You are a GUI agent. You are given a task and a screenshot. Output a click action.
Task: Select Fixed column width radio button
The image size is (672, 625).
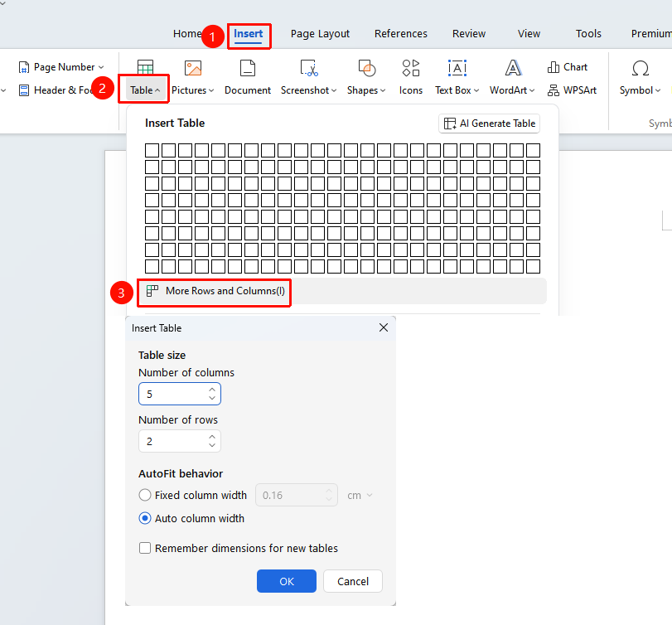[x=145, y=495]
